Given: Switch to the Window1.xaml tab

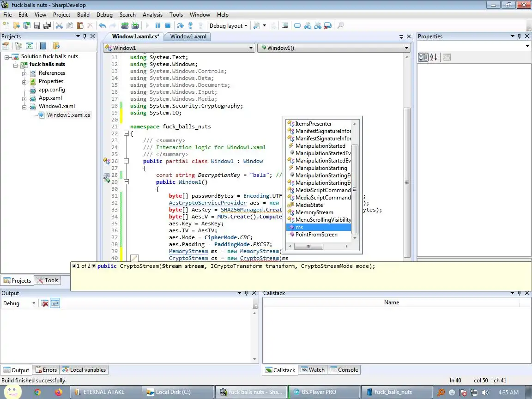Looking at the screenshot, I should coord(188,36).
